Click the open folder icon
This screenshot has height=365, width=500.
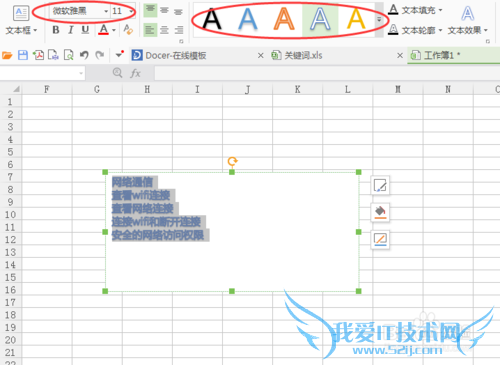click(7, 55)
